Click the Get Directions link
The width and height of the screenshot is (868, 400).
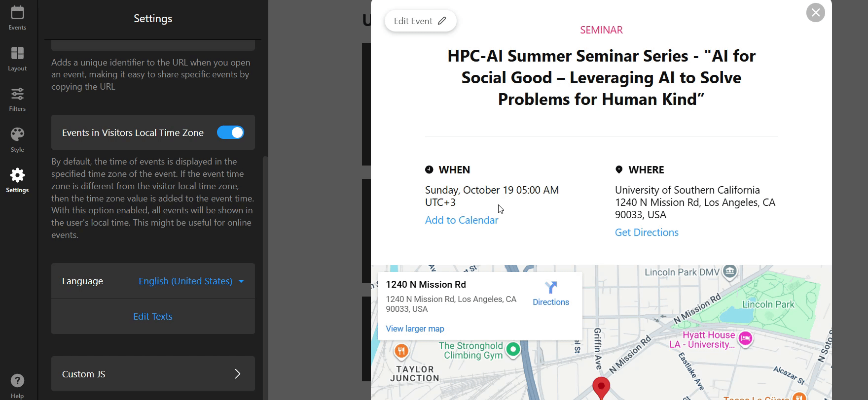(x=647, y=233)
